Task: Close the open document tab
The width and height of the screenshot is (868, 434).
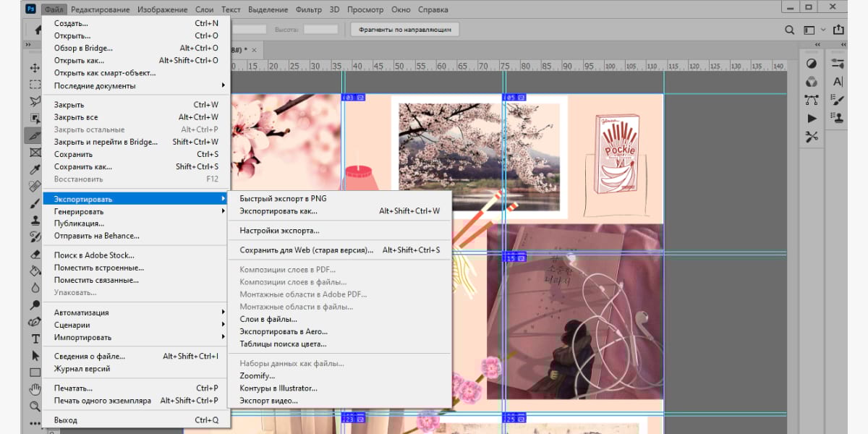Action: pyautogui.click(x=254, y=50)
